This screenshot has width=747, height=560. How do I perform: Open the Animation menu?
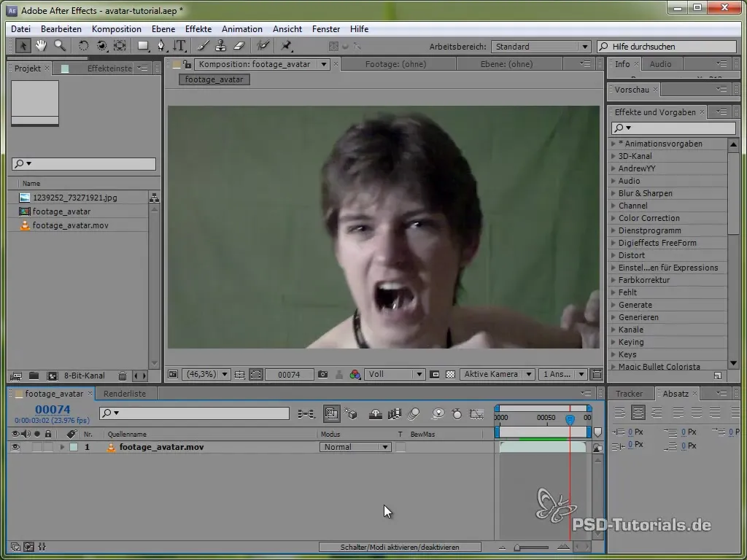click(x=241, y=29)
